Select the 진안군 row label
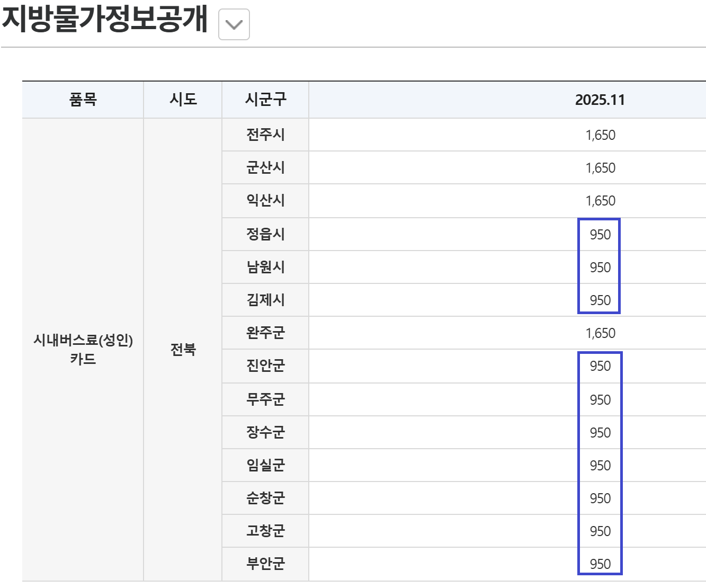Screen dimensions: 706x588 [x=265, y=366]
